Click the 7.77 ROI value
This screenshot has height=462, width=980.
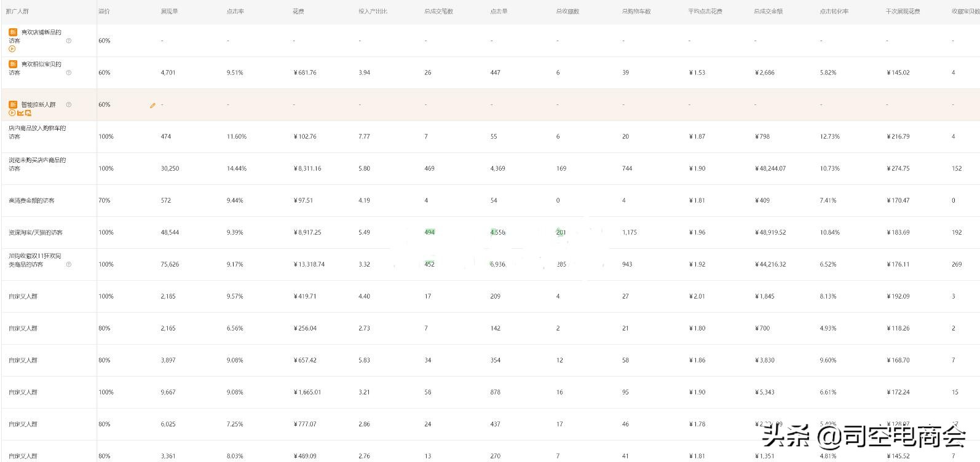(365, 136)
